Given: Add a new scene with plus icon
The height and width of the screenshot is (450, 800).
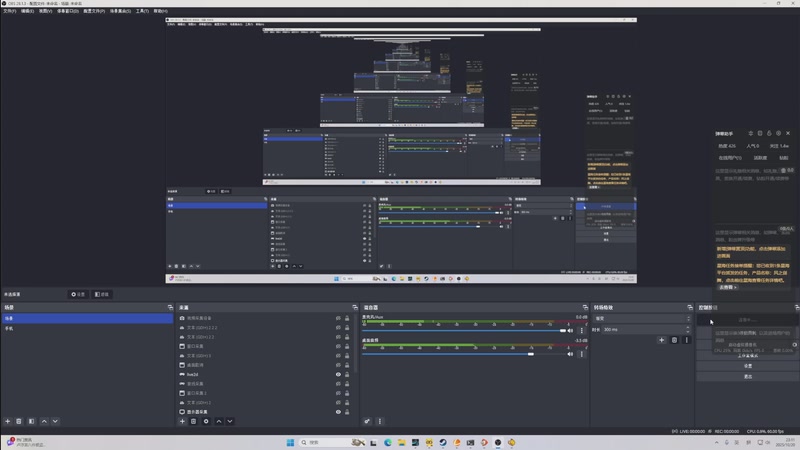Looking at the screenshot, I should (x=8, y=421).
